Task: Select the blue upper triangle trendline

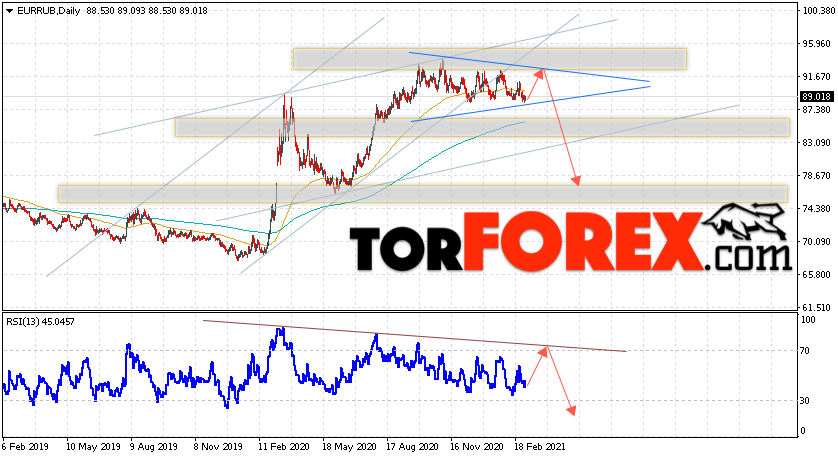Action: tap(529, 67)
